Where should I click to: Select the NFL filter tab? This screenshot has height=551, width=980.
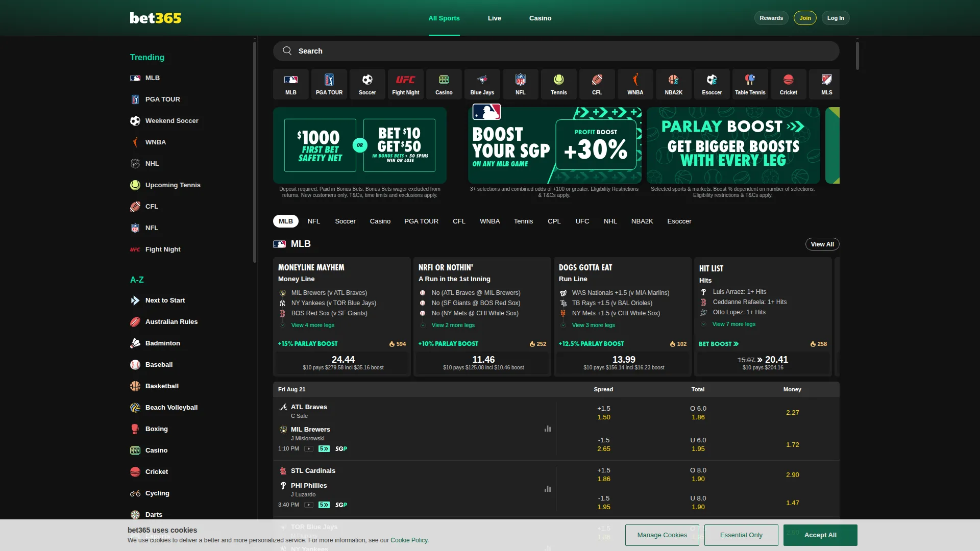tap(314, 221)
